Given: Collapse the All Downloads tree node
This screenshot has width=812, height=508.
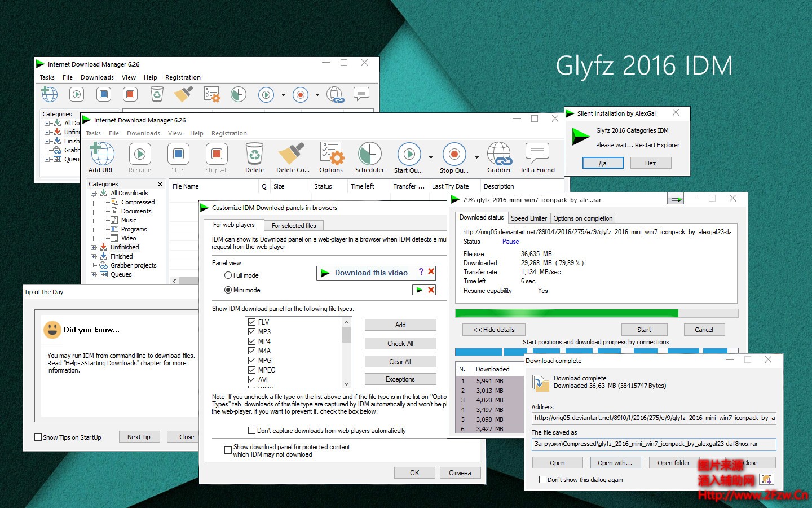Looking at the screenshot, I should 94,192.
